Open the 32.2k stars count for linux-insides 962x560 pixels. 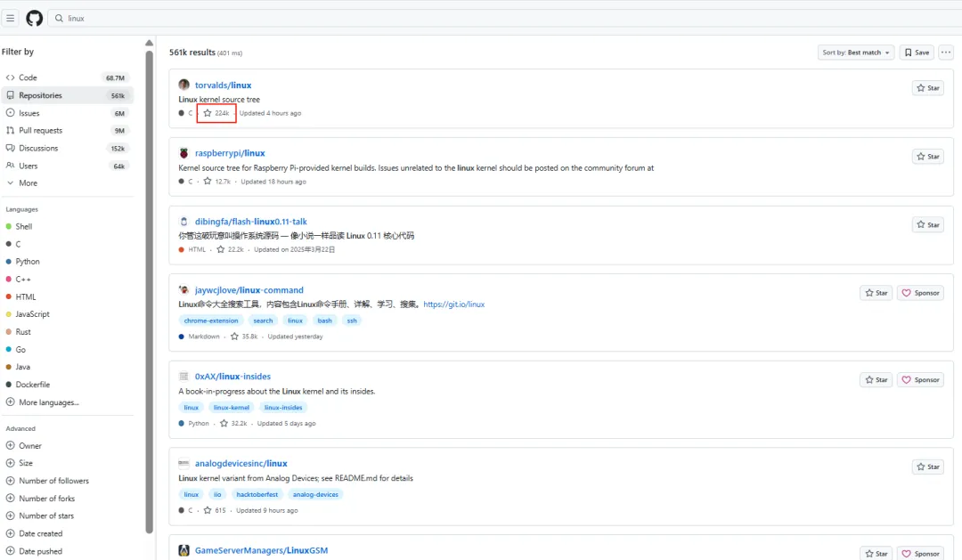(x=233, y=424)
